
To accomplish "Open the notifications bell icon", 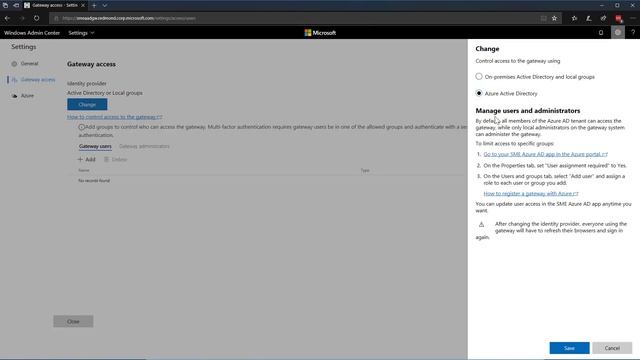I will tap(601, 33).
